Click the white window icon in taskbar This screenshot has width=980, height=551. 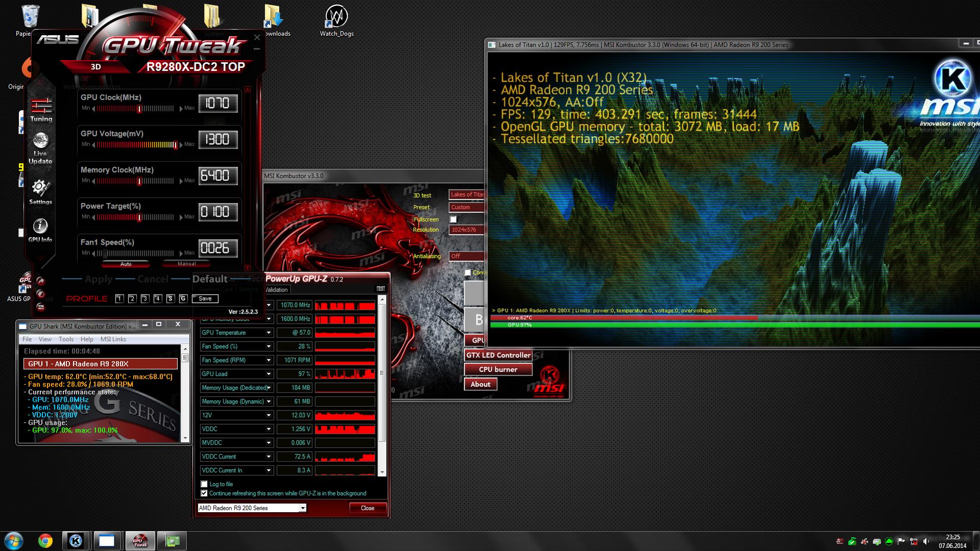tap(107, 541)
